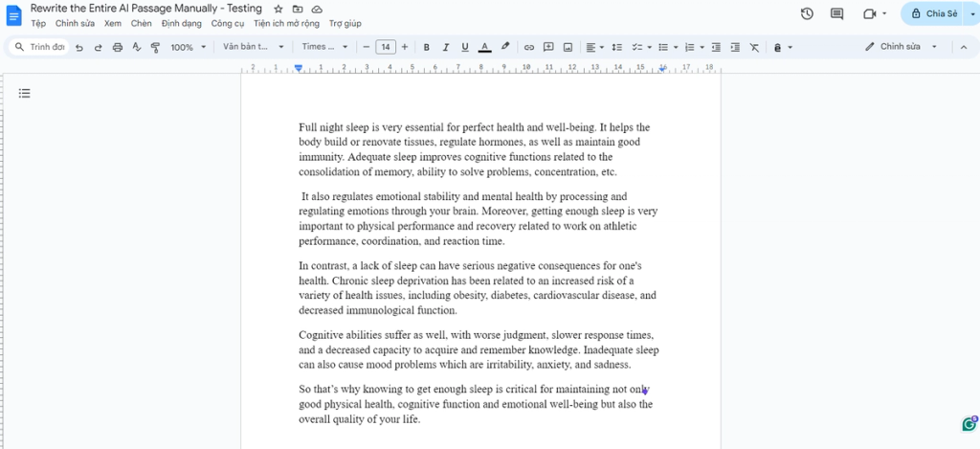
Task: Click the paragraph starting 'In contrast, a lack'
Action: pos(478,287)
